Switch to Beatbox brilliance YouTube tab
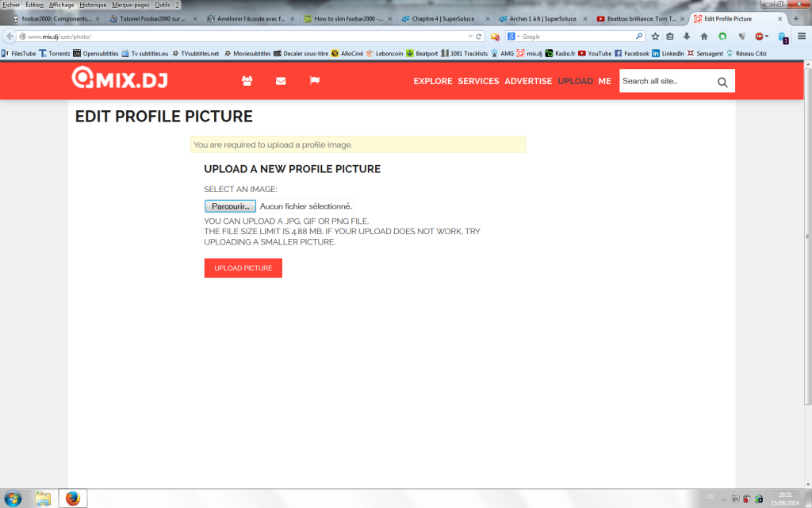The width and height of the screenshot is (812, 508). pyautogui.click(x=641, y=19)
